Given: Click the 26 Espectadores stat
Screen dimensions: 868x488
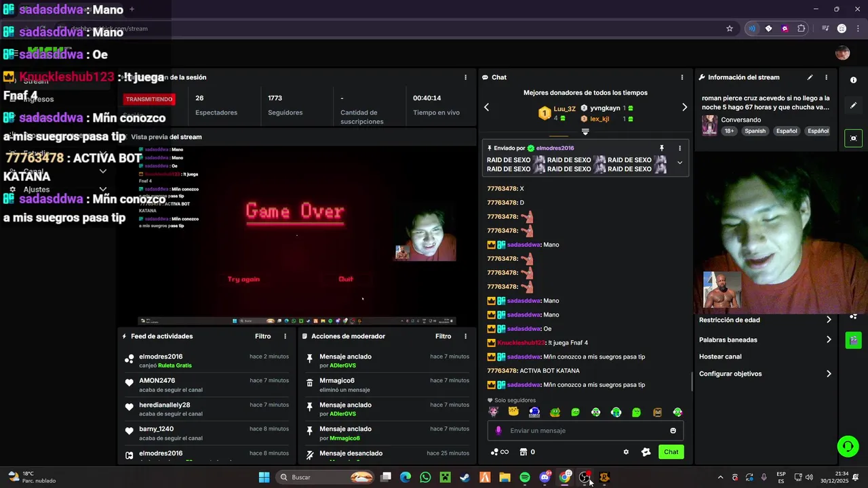Looking at the screenshot, I should (x=216, y=105).
